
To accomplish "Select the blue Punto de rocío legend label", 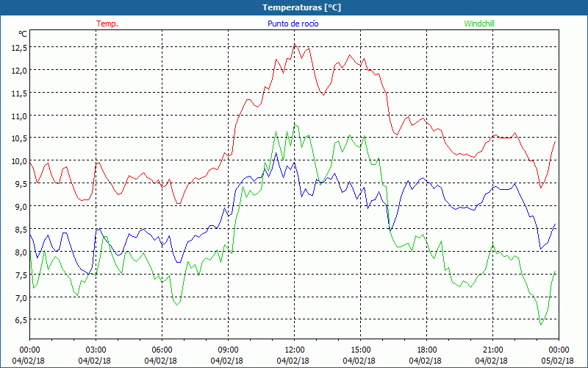I will pyautogui.click(x=293, y=24).
